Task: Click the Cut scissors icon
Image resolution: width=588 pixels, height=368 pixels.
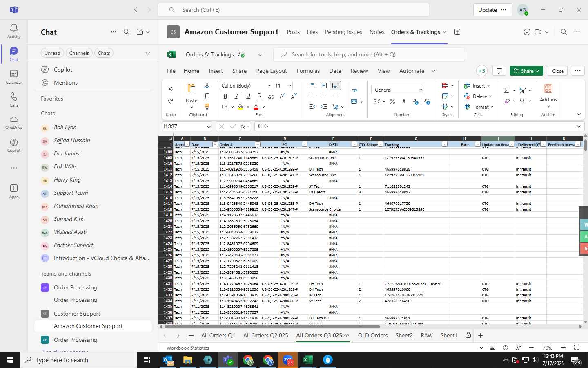Action: coord(207,85)
